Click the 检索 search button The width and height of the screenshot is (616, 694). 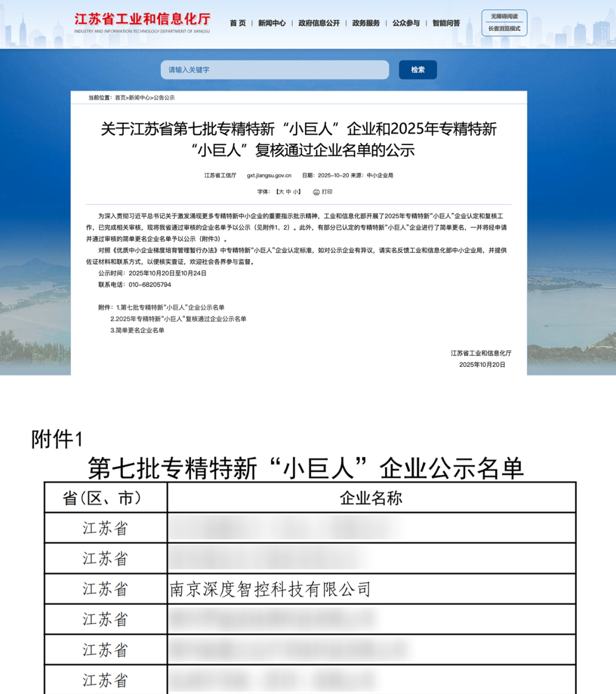(418, 69)
